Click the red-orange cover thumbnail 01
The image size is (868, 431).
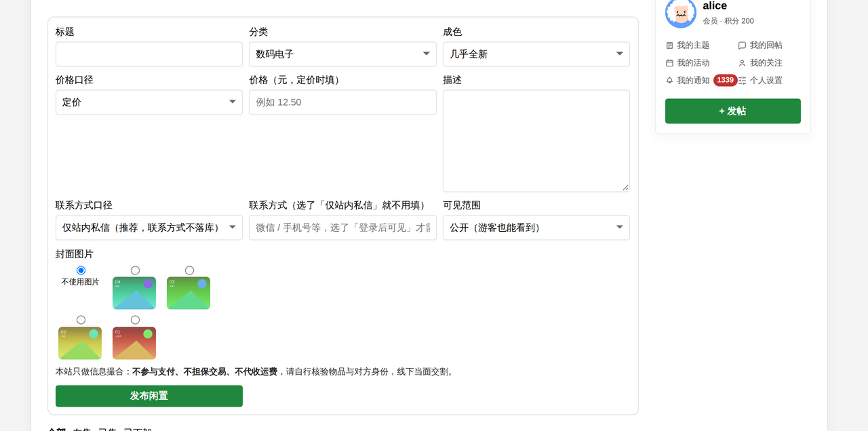[x=134, y=343]
